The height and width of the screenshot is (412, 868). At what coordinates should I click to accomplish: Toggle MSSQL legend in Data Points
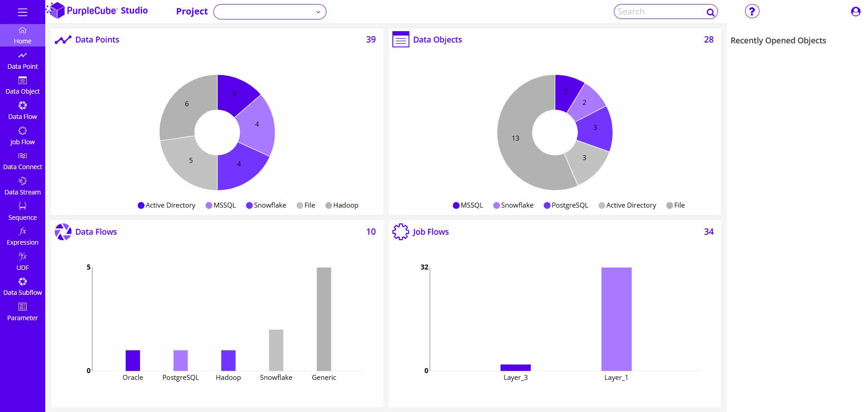tap(221, 205)
